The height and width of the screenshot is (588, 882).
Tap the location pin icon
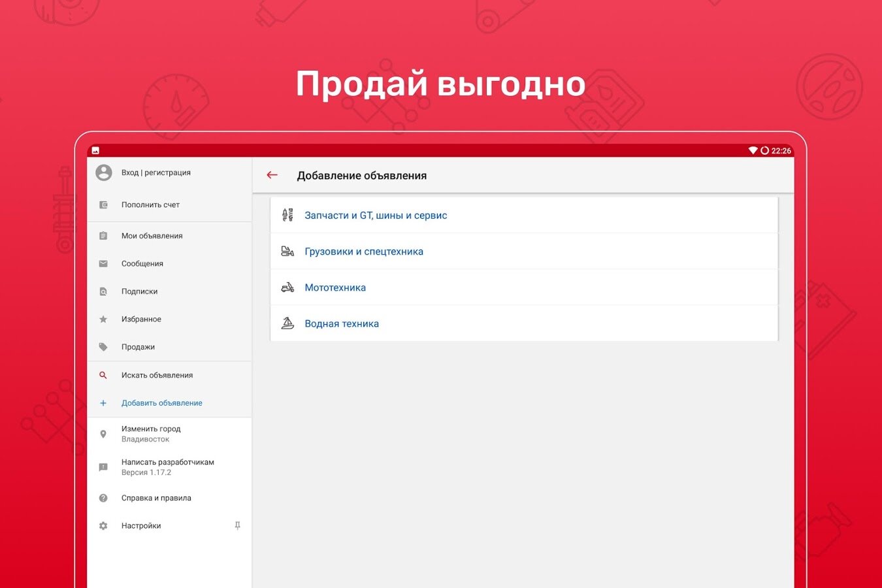pos(103,434)
